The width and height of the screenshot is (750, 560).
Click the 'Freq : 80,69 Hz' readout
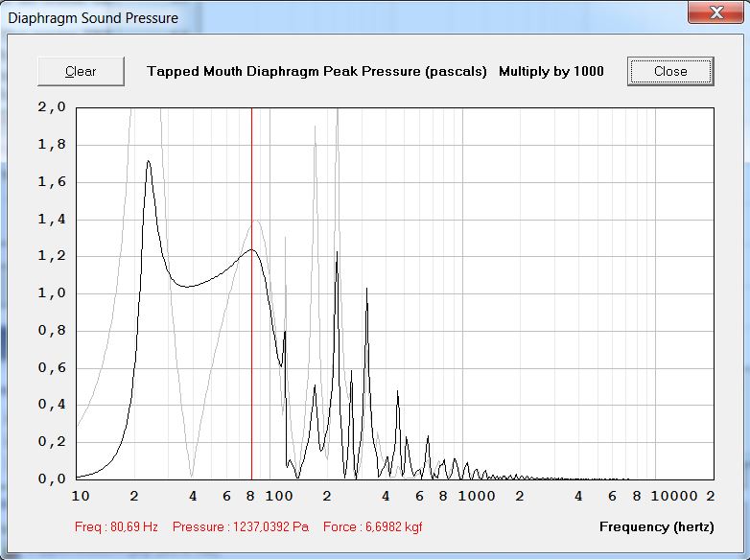[116, 527]
